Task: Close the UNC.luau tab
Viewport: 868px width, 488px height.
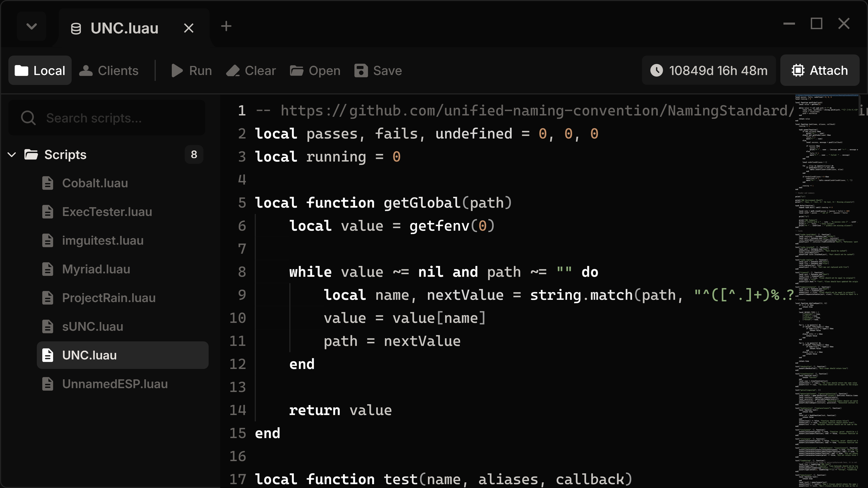Action: (189, 28)
